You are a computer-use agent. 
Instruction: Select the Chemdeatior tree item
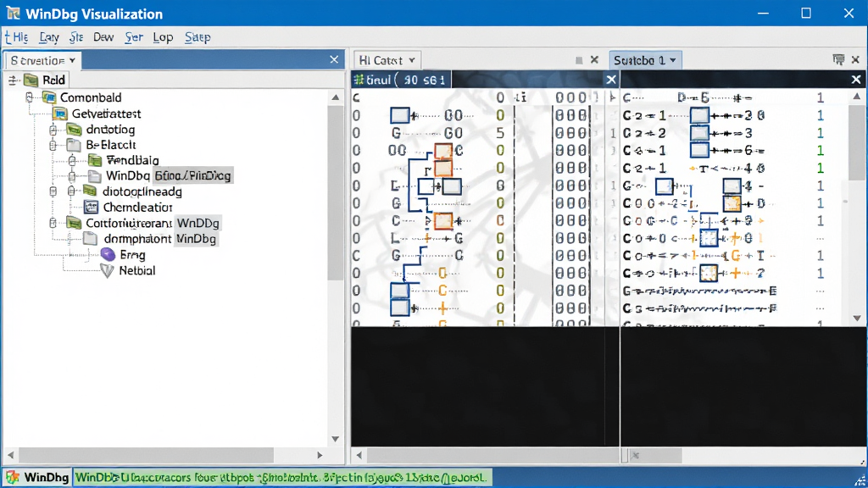(138, 208)
